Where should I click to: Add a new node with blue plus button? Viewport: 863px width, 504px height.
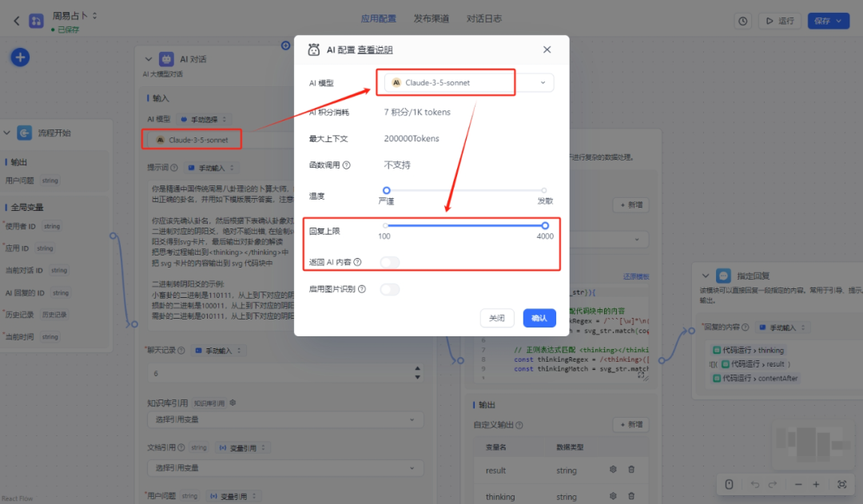tap(20, 58)
